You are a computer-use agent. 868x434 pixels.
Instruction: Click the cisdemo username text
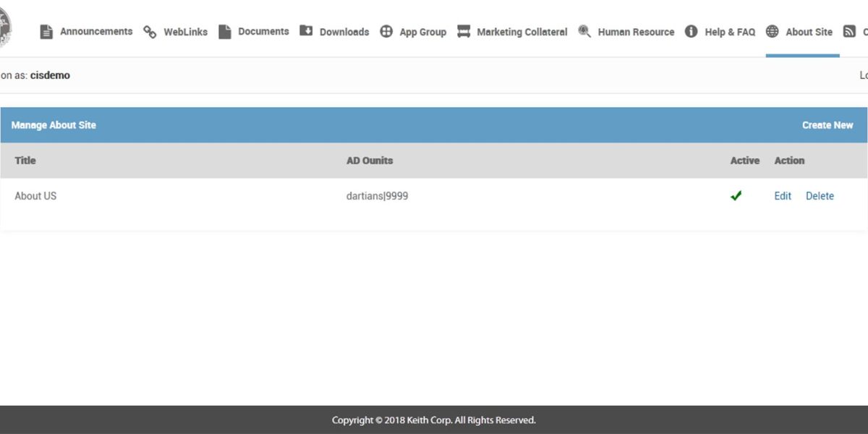[51, 75]
